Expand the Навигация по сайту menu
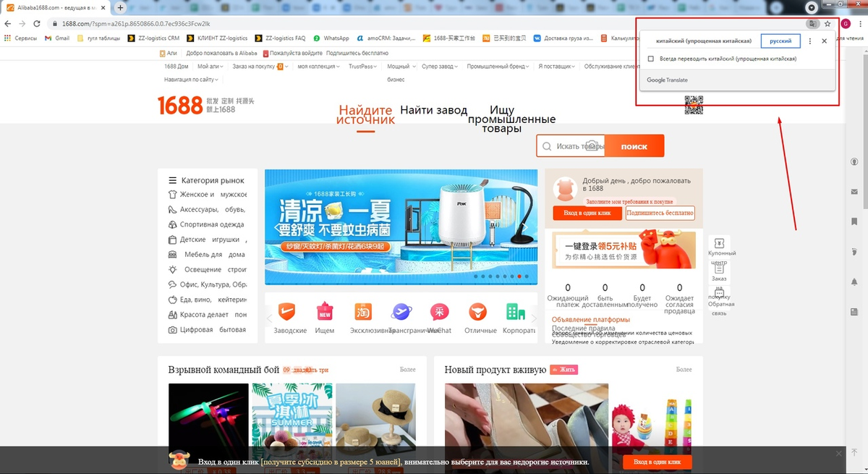Viewport: 868px width, 474px height. (x=192, y=78)
